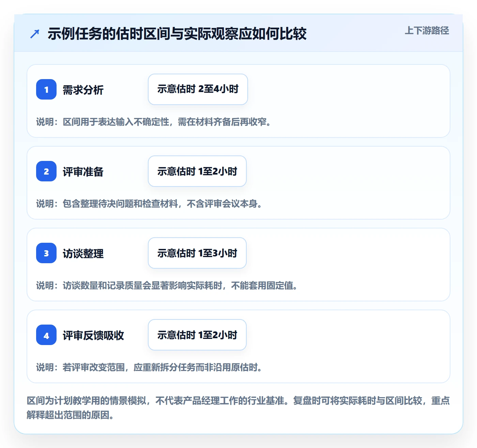The width and height of the screenshot is (477, 448).
Task: Click the 示意估时 2至4小时 chip
Action: (x=198, y=89)
